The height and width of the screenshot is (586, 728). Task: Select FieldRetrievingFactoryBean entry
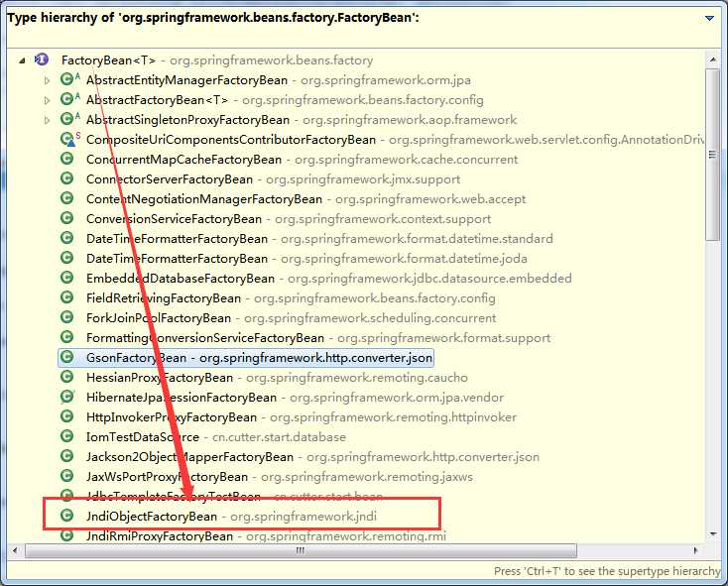[291, 298]
